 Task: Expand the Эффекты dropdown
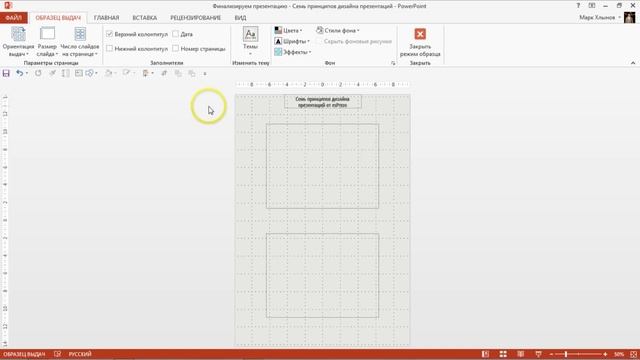tap(310, 52)
